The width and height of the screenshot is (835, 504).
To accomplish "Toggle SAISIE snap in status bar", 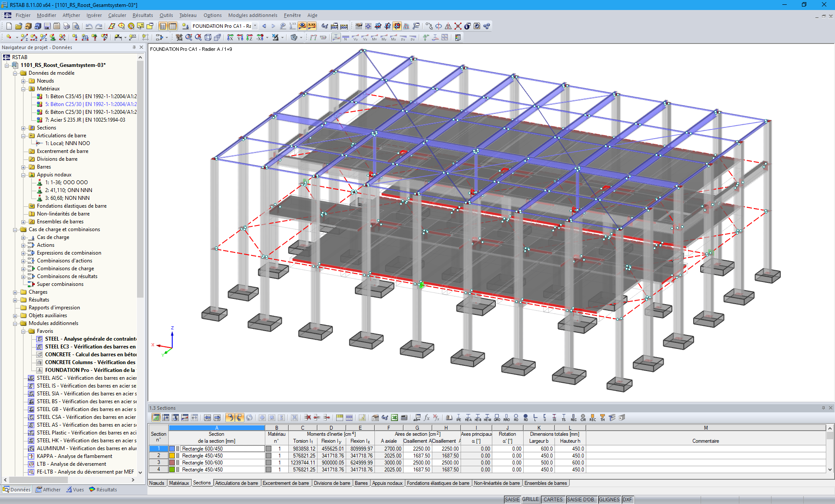I will coord(512,499).
